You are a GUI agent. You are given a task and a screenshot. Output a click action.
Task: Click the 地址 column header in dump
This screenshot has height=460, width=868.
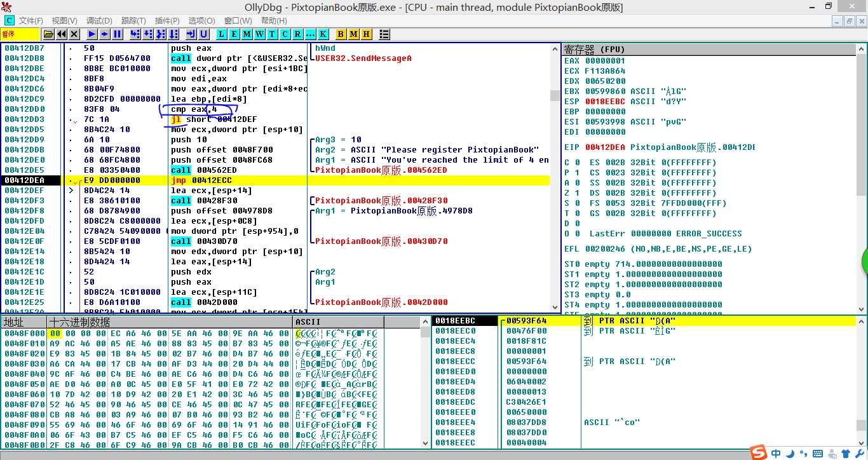pos(24,322)
